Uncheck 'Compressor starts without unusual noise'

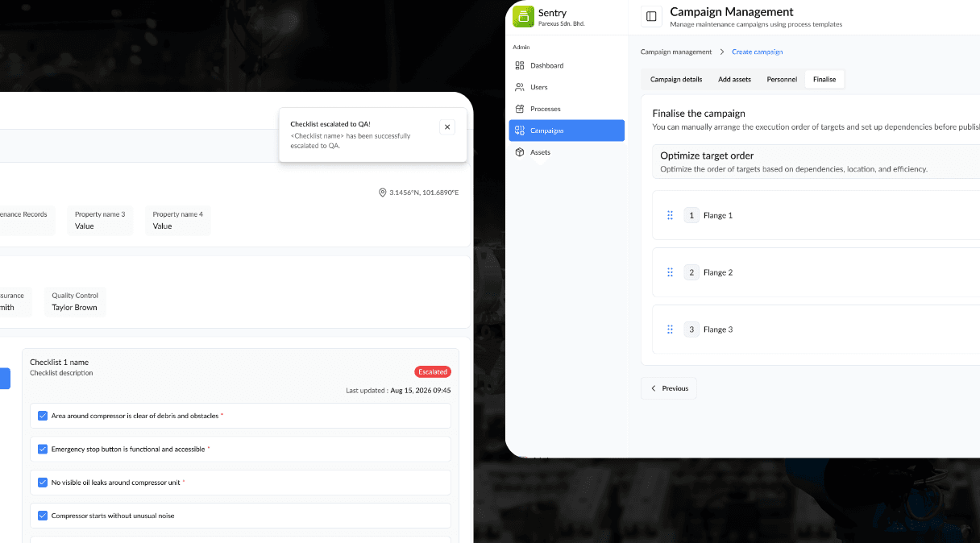(43, 516)
